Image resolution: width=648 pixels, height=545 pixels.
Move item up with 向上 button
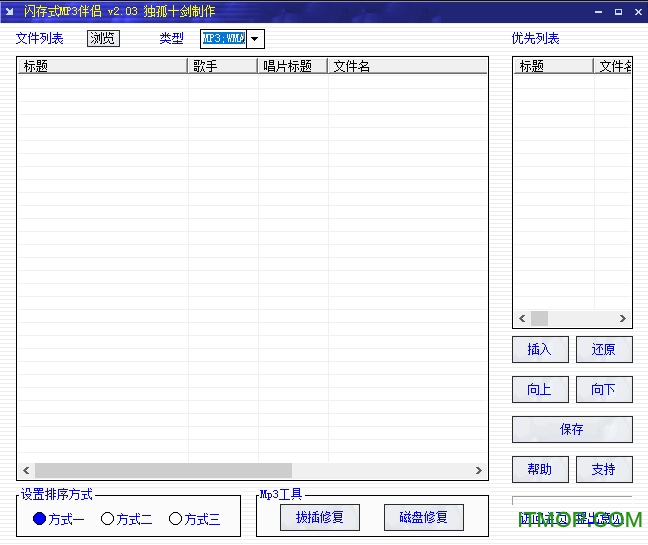point(540,389)
